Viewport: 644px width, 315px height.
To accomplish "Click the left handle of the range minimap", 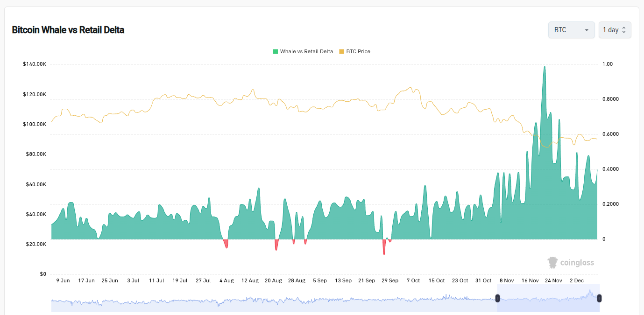I will (498, 298).
